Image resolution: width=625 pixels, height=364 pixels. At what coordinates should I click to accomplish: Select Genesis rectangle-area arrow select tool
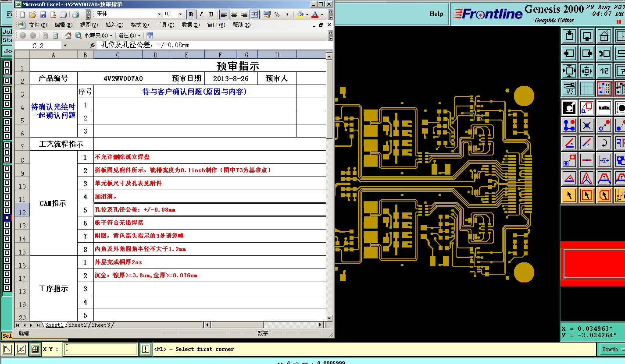point(587,195)
